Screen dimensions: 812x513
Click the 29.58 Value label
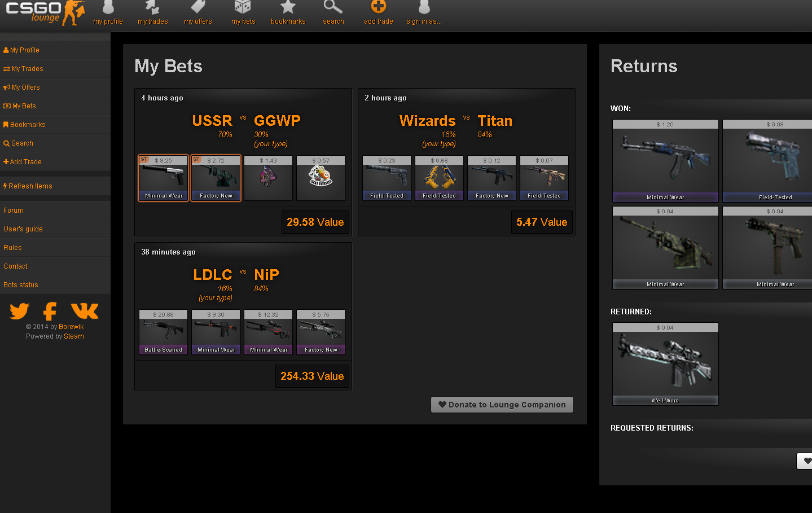(x=315, y=222)
